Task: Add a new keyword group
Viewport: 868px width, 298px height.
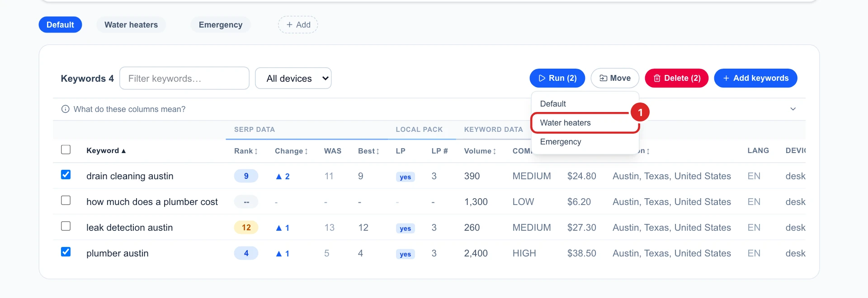Action: [x=298, y=25]
